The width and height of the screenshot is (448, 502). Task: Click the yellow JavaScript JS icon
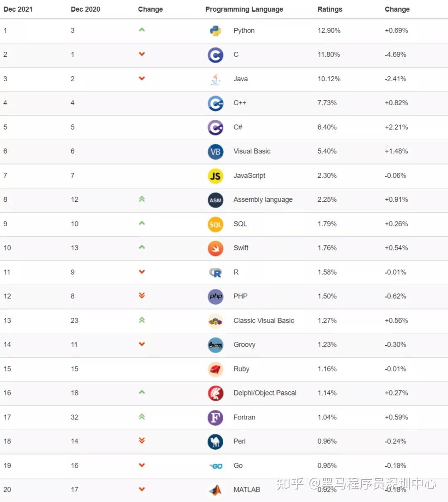click(215, 176)
